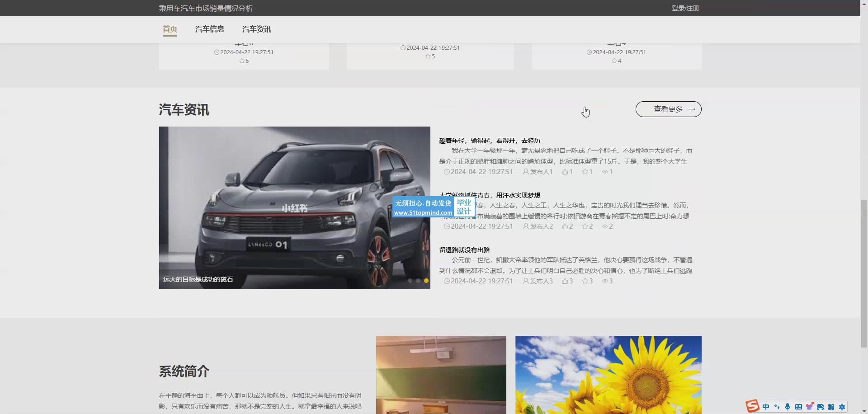
Task: Click the gray SUV carousel image
Action: 295,208
